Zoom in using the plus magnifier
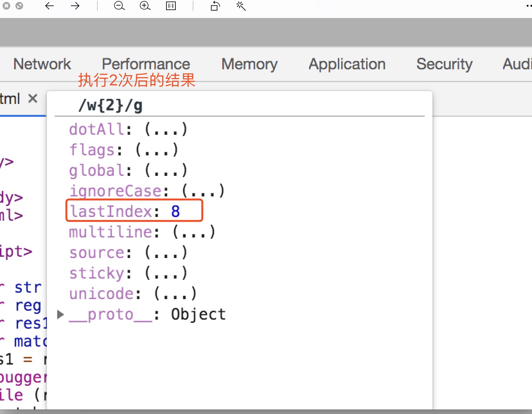The image size is (532, 414). 145,6
